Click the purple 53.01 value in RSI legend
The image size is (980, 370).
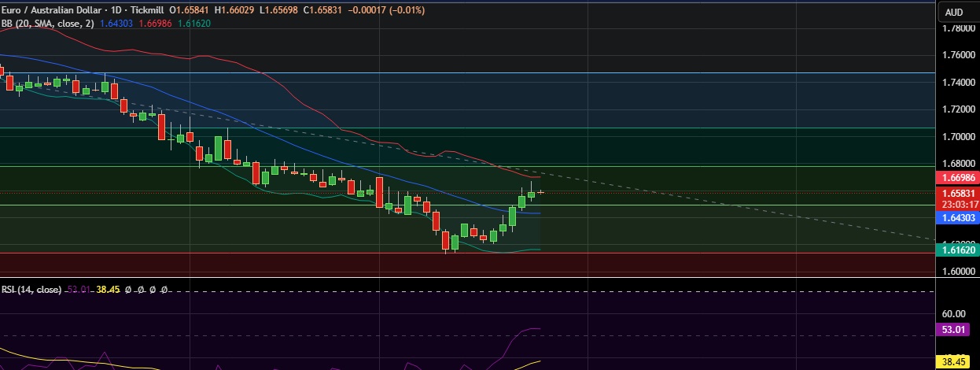(x=79, y=290)
